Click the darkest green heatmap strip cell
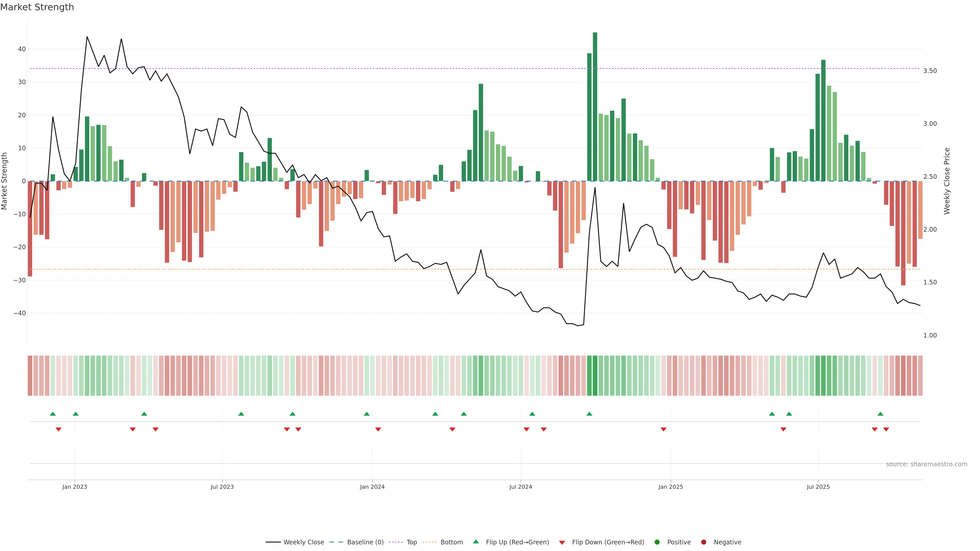 [x=595, y=375]
